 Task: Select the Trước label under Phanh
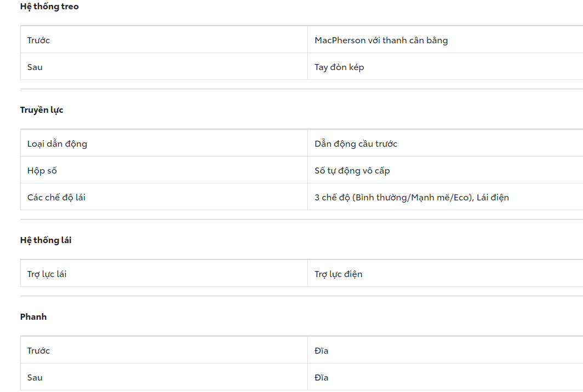click(x=38, y=350)
